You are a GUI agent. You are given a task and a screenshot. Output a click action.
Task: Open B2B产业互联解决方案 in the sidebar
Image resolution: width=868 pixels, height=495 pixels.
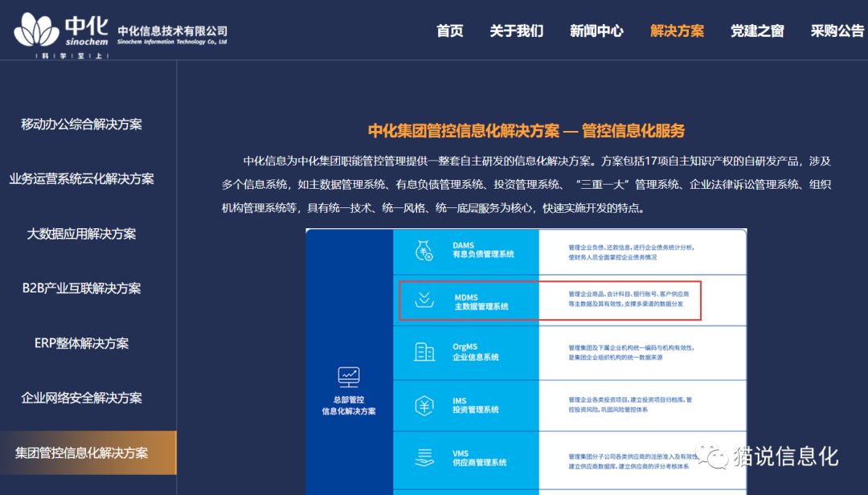[82, 288]
